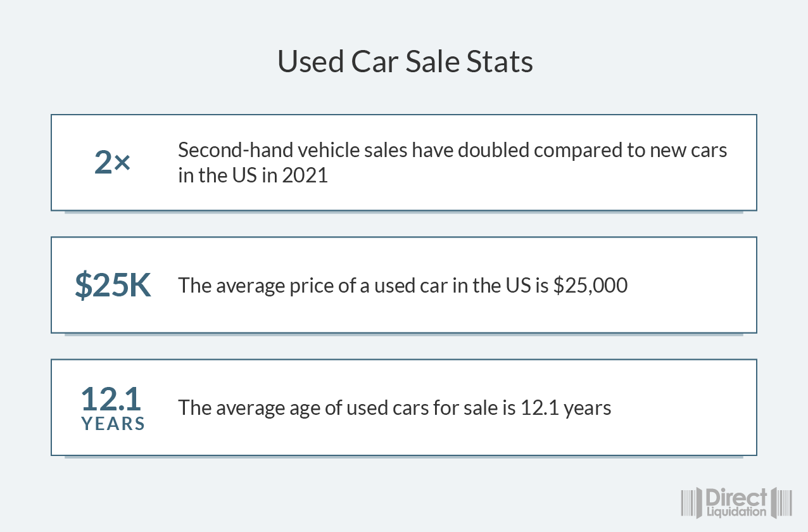Image resolution: width=808 pixels, height=532 pixels.
Task: Click the left barcode icon in the logo
Action: (x=688, y=502)
